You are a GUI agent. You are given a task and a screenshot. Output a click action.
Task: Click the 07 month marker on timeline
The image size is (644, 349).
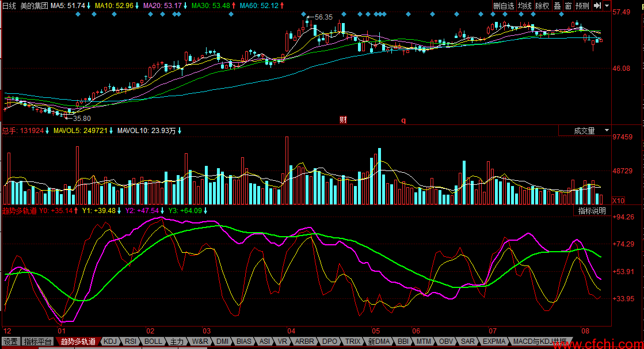click(493, 331)
